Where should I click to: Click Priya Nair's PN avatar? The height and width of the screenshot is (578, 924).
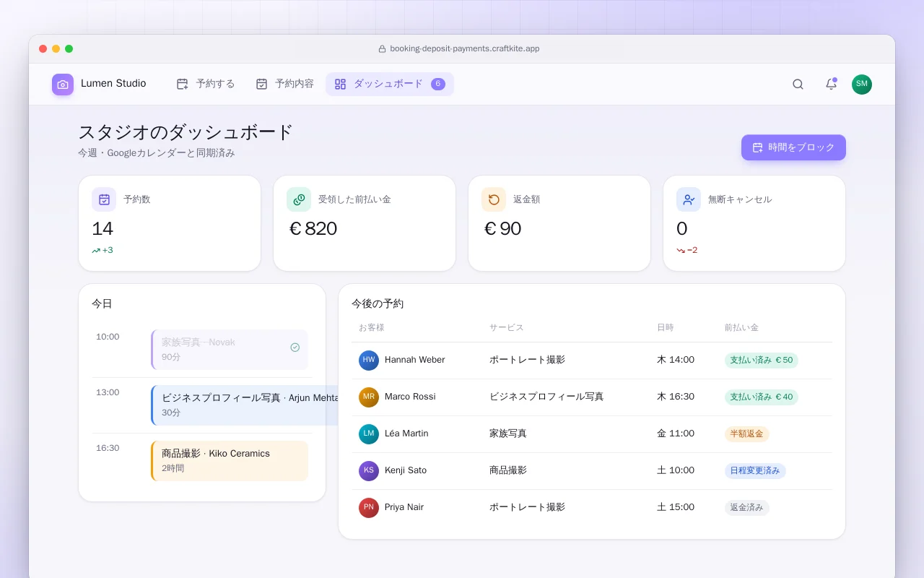[369, 508]
